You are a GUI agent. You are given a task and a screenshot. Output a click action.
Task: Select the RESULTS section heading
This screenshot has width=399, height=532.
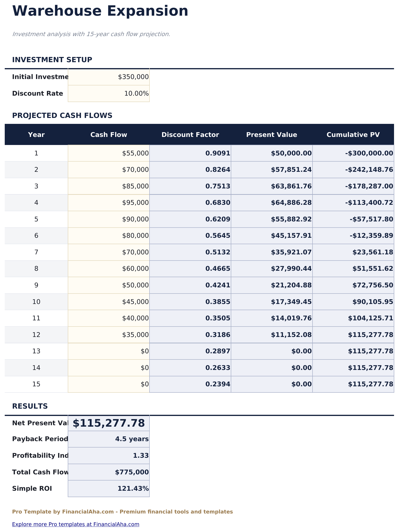point(30,406)
